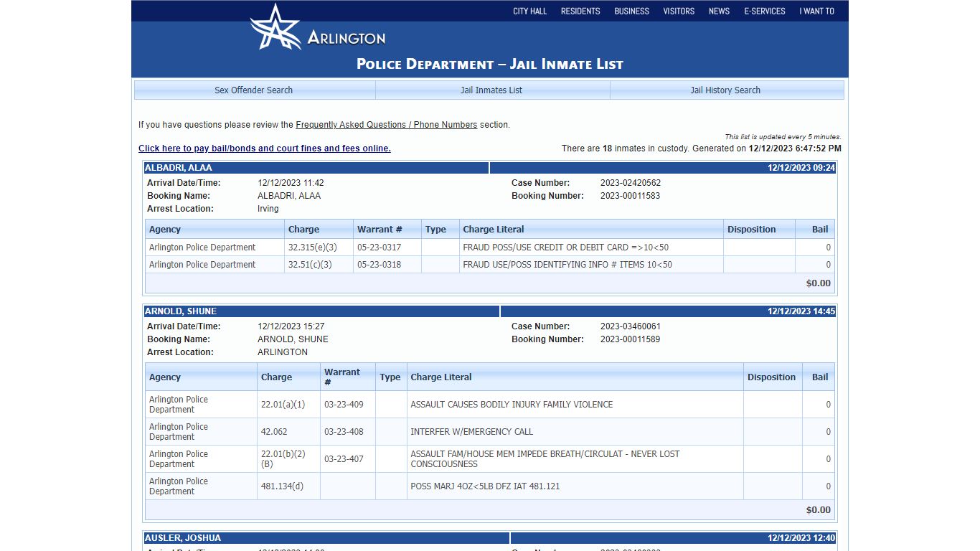Image resolution: width=980 pixels, height=551 pixels.
Task: Click the Police Department Jail Inmate List title
Action: 490,64
